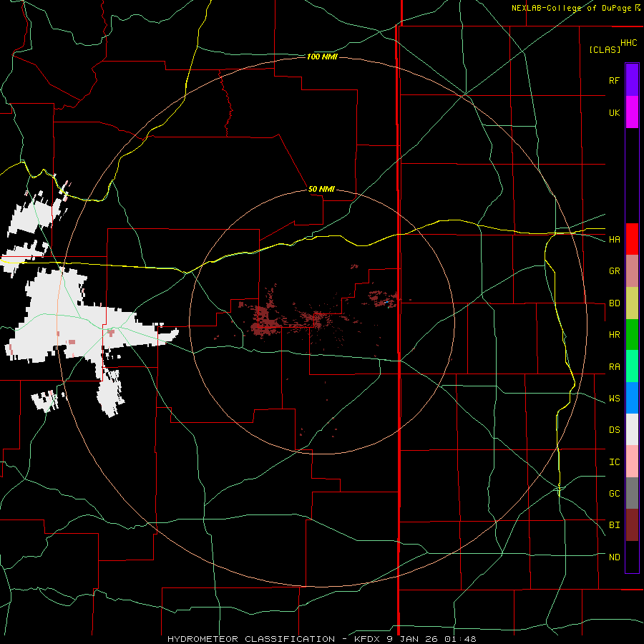Click the GR legend label
The height and width of the screenshot is (644, 644).
(x=614, y=271)
